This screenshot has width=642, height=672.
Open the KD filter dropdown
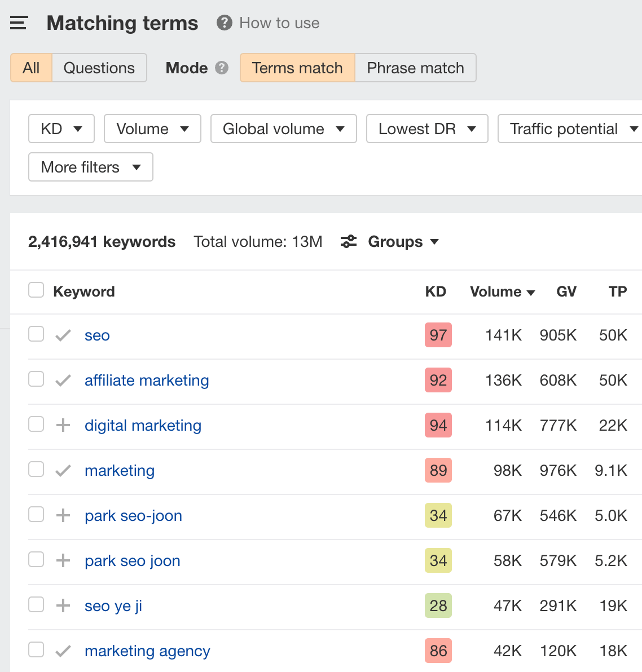(61, 129)
